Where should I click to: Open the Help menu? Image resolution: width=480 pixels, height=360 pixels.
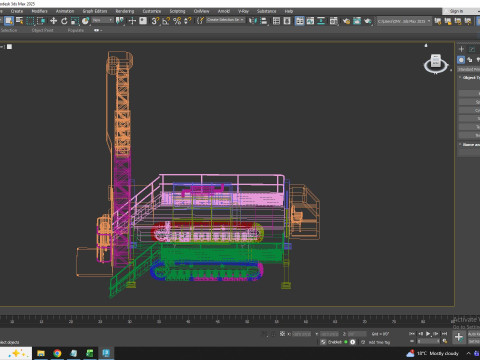click(289, 11)
